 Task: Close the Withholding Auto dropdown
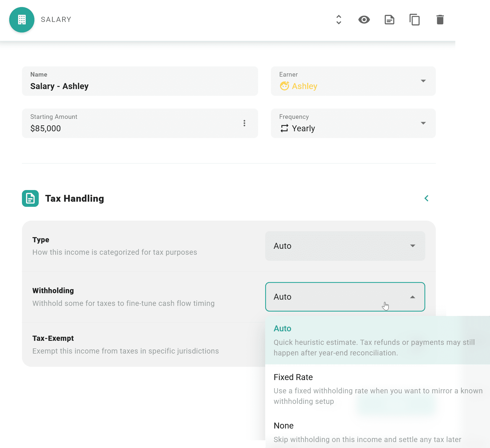[x=345, y=297]
